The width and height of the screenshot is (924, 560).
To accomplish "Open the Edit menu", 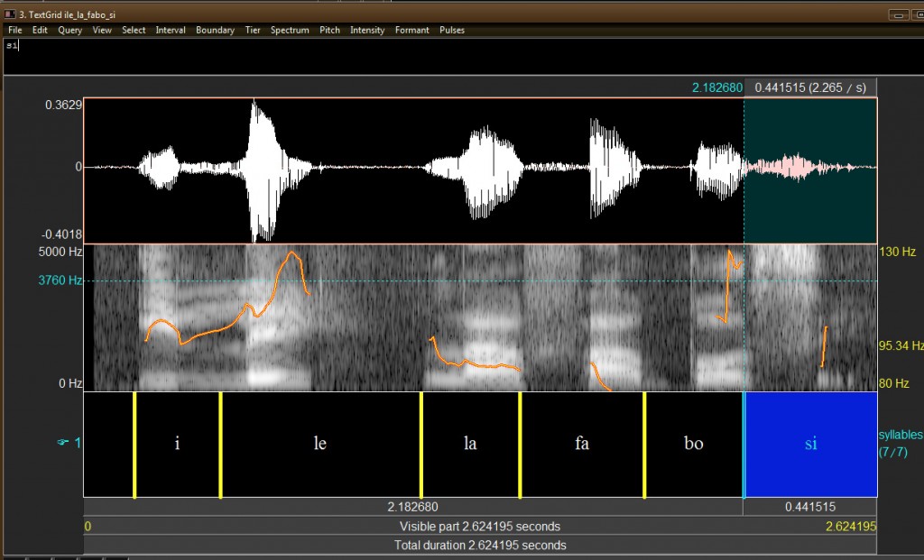I will click(40, 30).
